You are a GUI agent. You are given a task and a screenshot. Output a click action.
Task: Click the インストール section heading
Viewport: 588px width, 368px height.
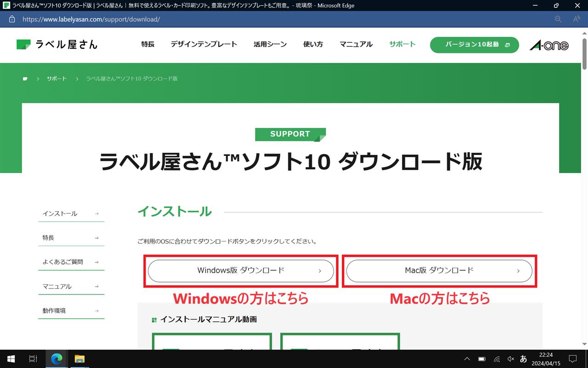pyautogui.click(x=175, y=212)
